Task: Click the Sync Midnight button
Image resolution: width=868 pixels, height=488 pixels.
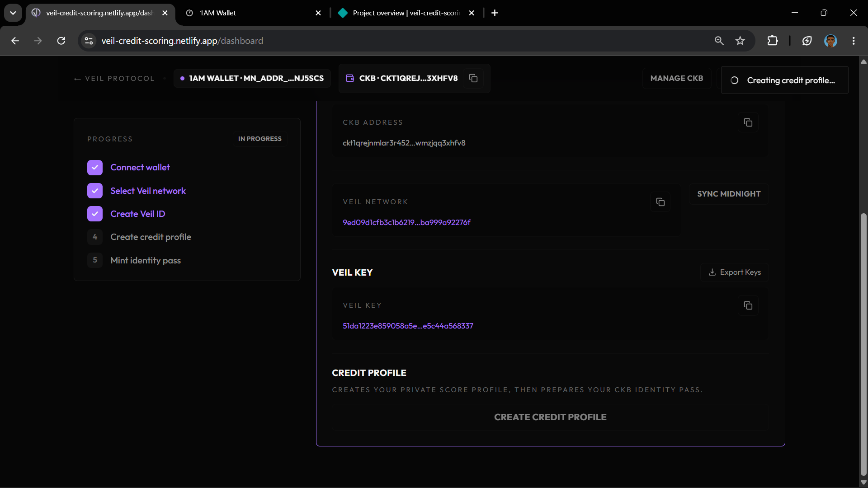Action: pyautogui.click(x=729, y=194)
